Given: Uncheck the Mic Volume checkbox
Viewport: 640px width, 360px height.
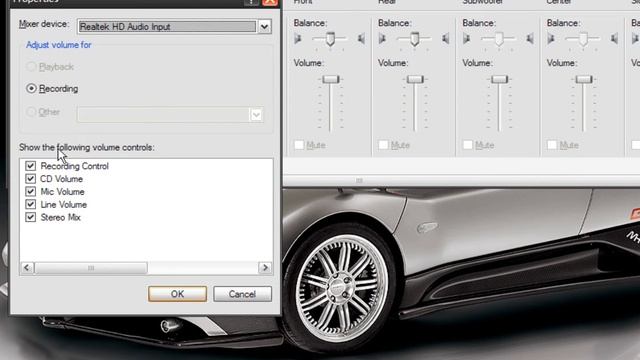Looking at the screenshot, I should click(31, 191).
